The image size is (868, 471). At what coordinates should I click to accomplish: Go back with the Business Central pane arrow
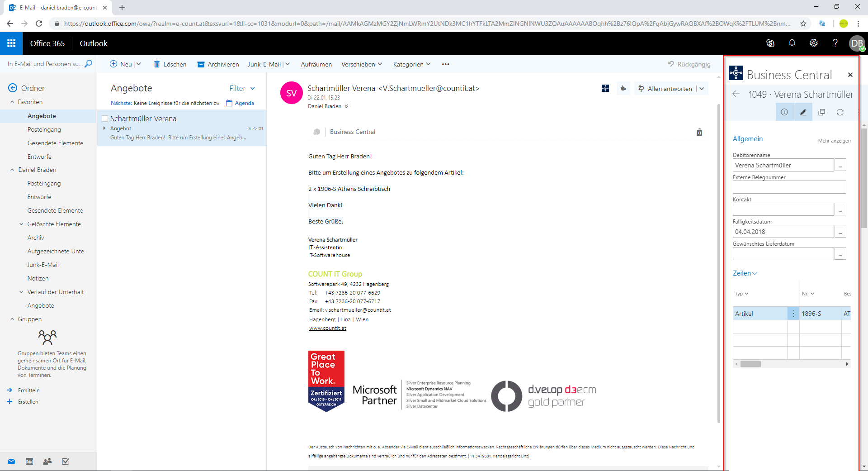pos(736,94)
